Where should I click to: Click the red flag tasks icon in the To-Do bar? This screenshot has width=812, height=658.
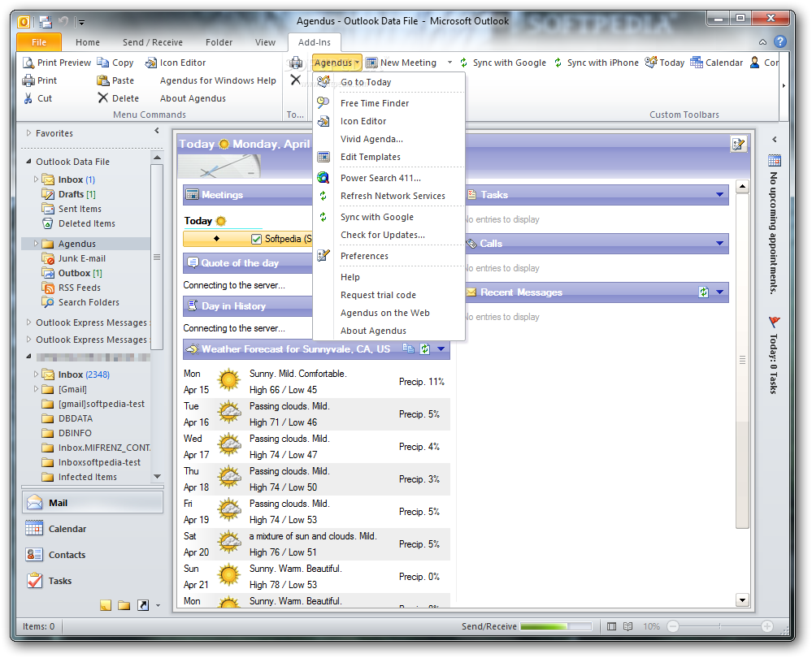(774, 322)
